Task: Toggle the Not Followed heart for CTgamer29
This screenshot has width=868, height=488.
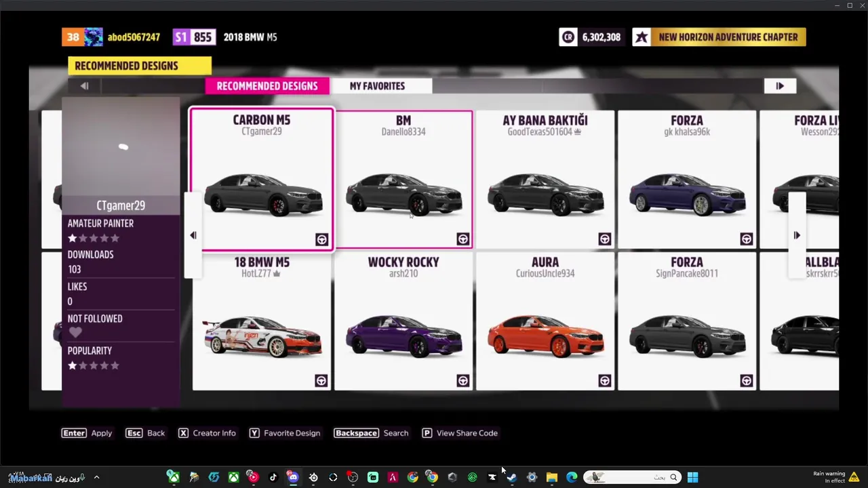Action: coord(75,333)
